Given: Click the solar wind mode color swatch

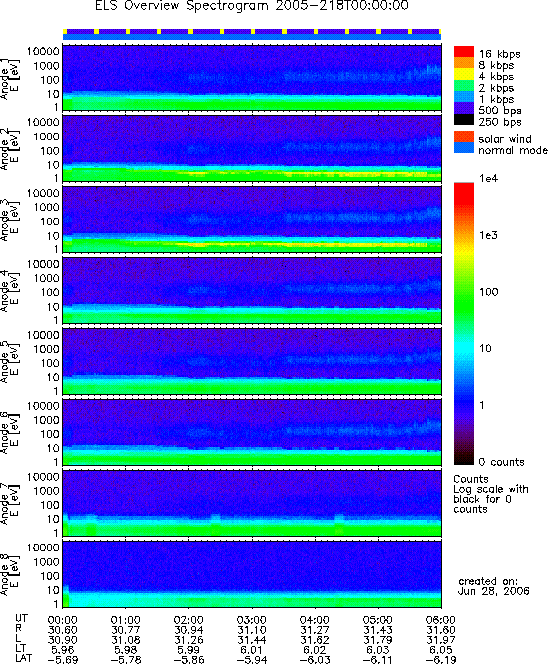Looking at the screenshot, I should pyautogui.click(x=464, y=137).
